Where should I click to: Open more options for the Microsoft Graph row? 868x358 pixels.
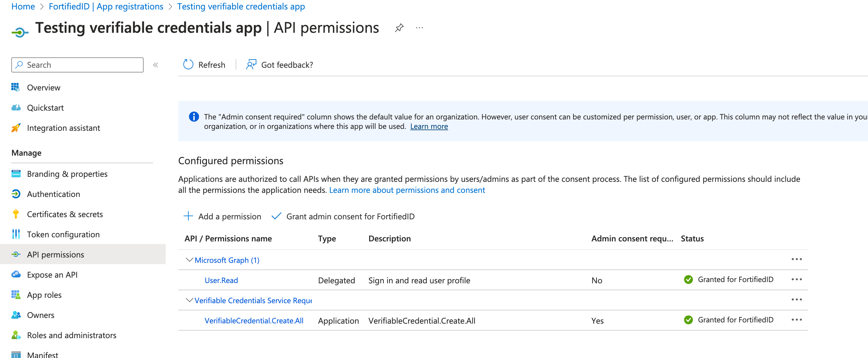(797, 259)
